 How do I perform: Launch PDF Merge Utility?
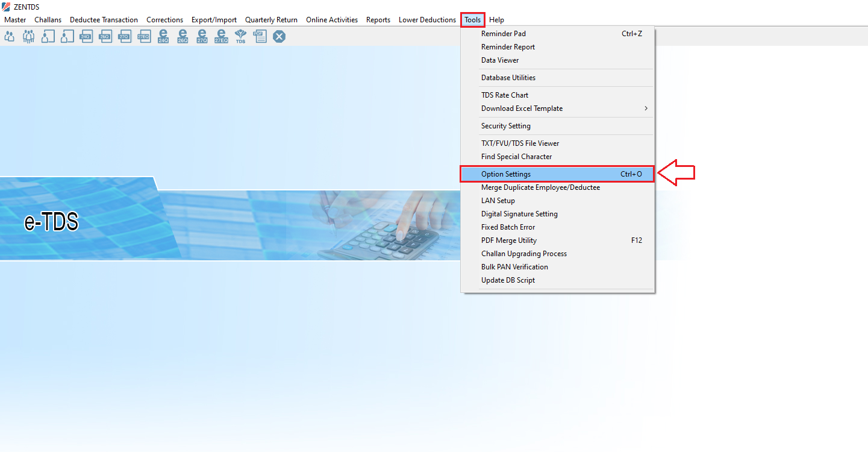[x=558, y=240]
